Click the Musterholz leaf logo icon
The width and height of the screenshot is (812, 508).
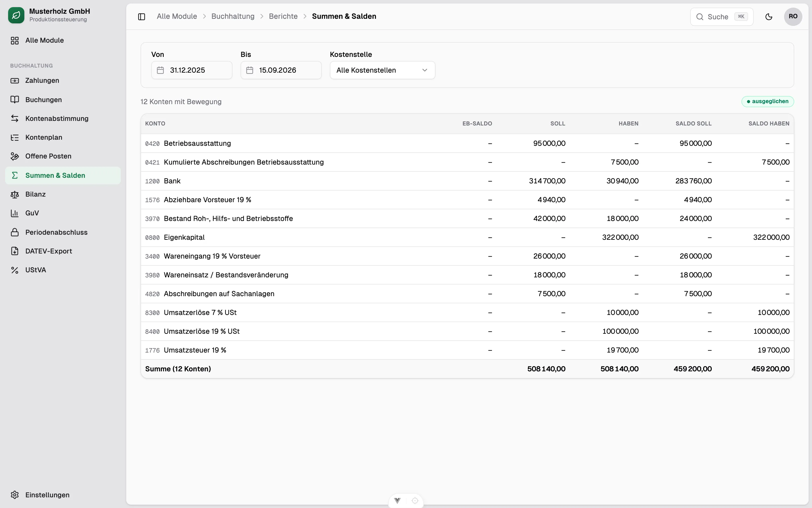[16, 15]
